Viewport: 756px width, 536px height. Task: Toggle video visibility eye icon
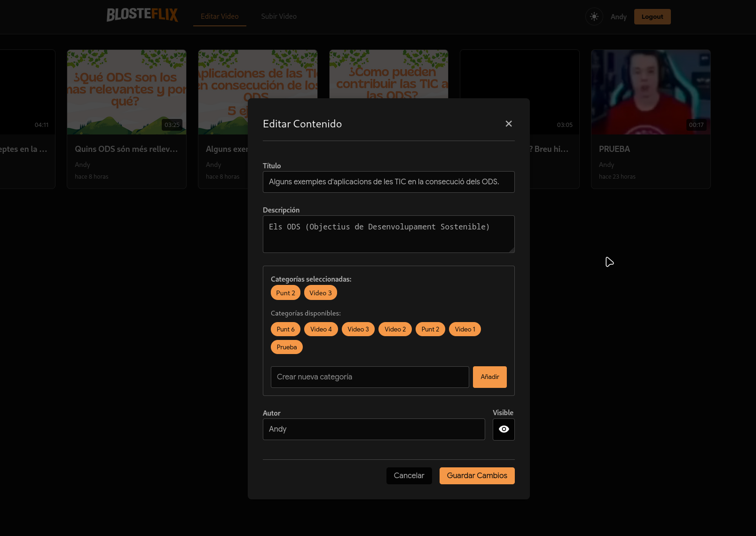(x=503, y=429)
